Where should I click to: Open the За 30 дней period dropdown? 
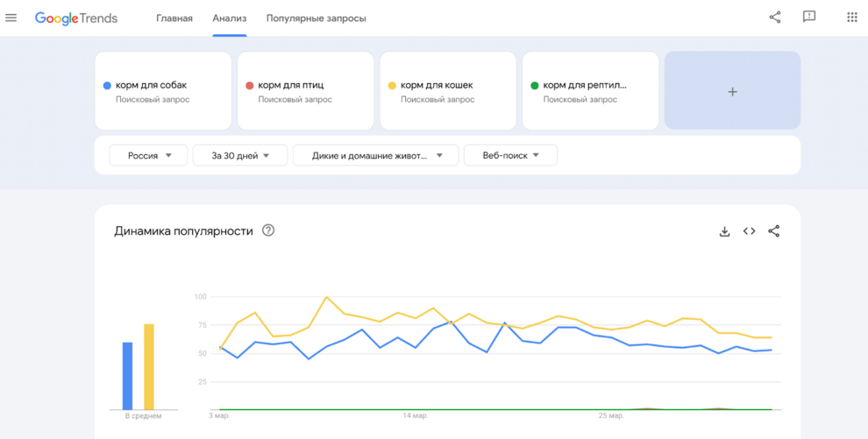(x=240, y=155)
